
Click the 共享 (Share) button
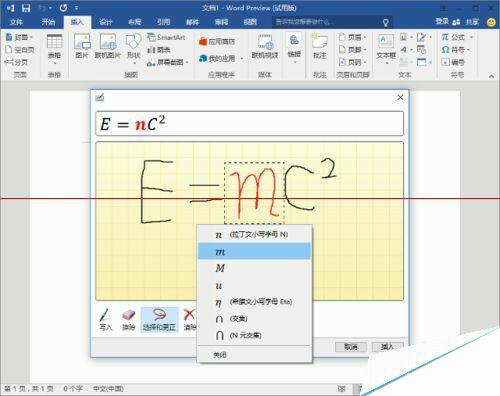pyautogui.click(x=467, y=22)
